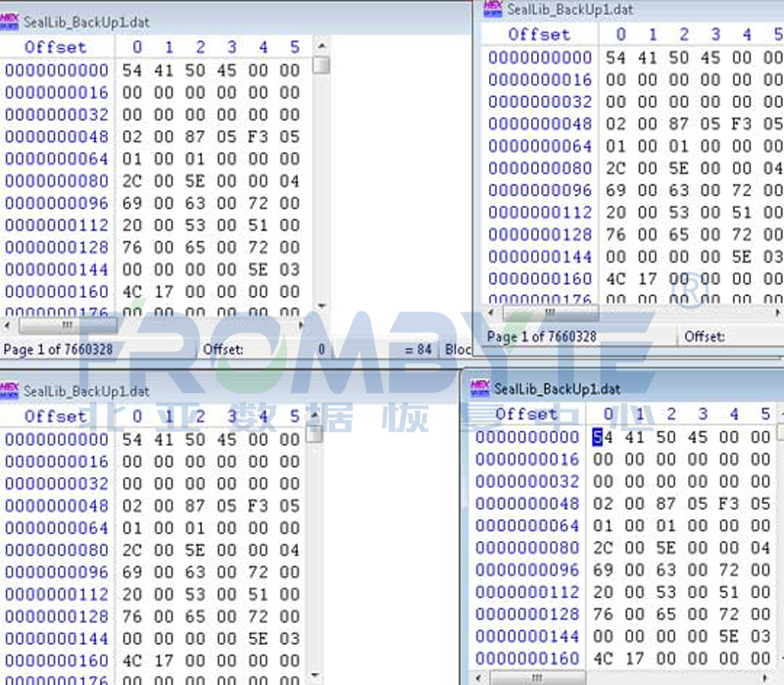This screenshot has width=784, height=685.
Task: Click the HEX app icon in the top-left window title
Action: tap(9, 22)
